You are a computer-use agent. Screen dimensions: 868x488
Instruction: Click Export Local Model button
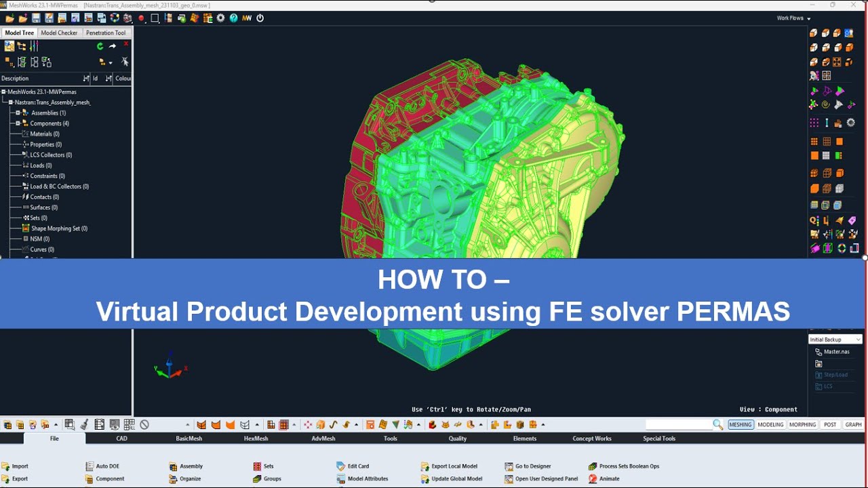[450, 466]
